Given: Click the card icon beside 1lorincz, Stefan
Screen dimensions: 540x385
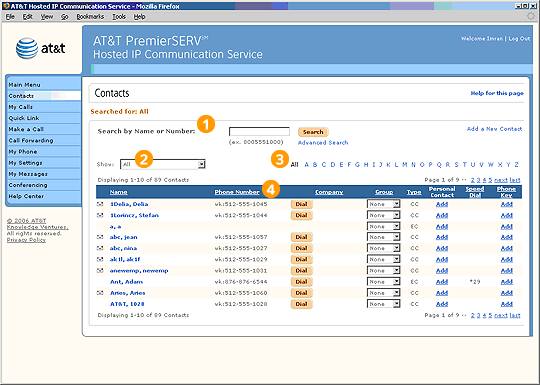Looking at the screenshot, I should point(100,215).
